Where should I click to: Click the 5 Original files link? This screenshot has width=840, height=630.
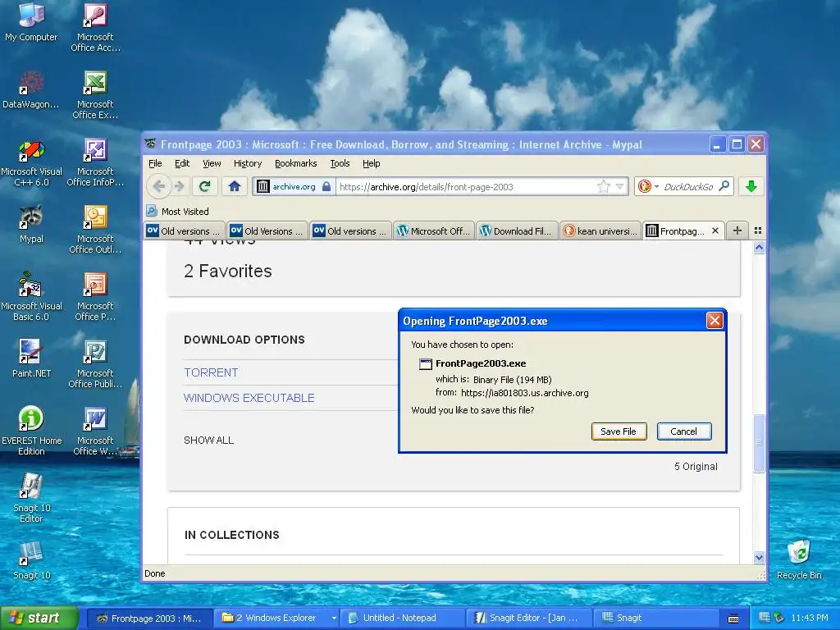(696, 467)
